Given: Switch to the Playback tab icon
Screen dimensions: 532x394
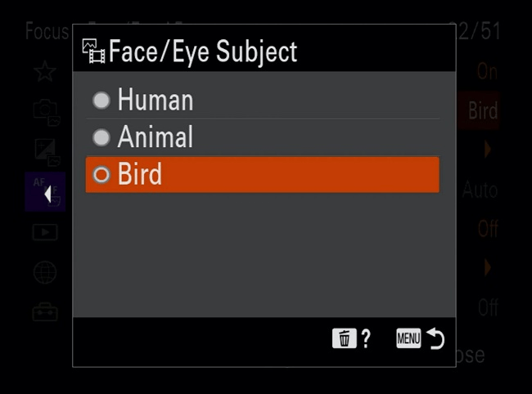Looking at the screenshot, I should coord(45,232).
